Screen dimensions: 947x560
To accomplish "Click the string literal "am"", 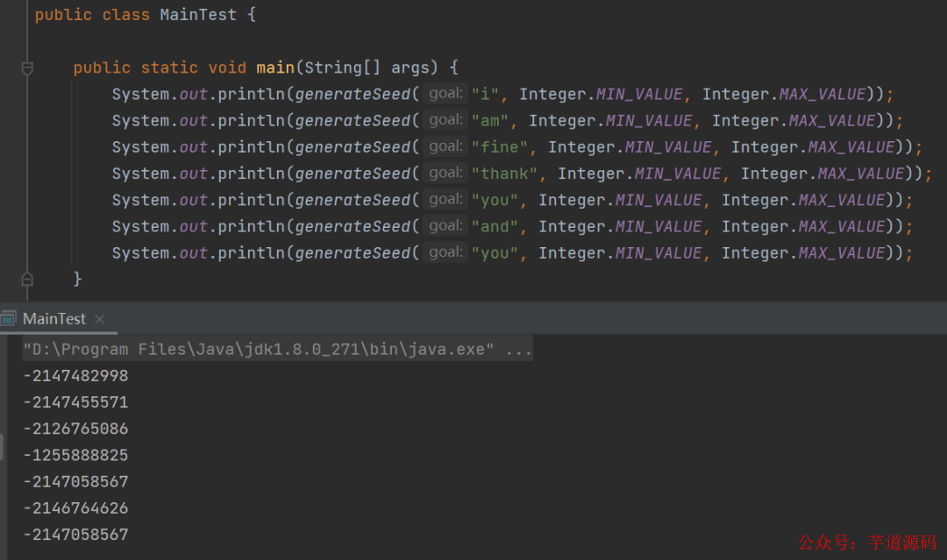I will point(490,121).
